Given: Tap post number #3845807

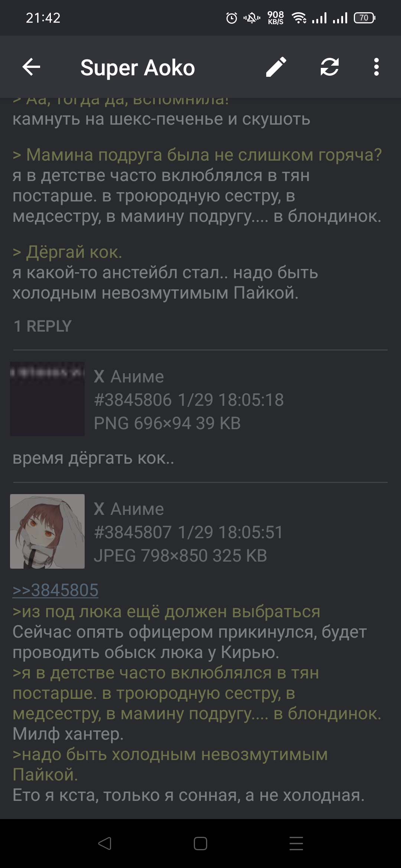Looking at the screenshot, I should (x=133, y=532).
